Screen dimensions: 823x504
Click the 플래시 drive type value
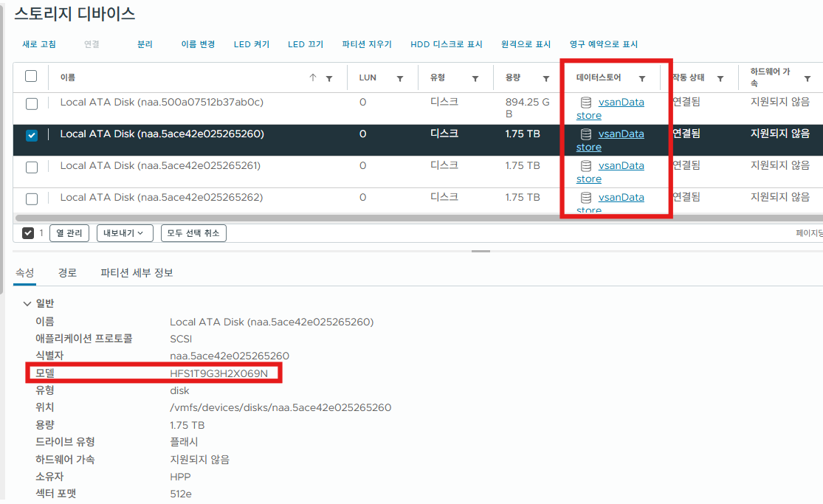tap(184, 442)
